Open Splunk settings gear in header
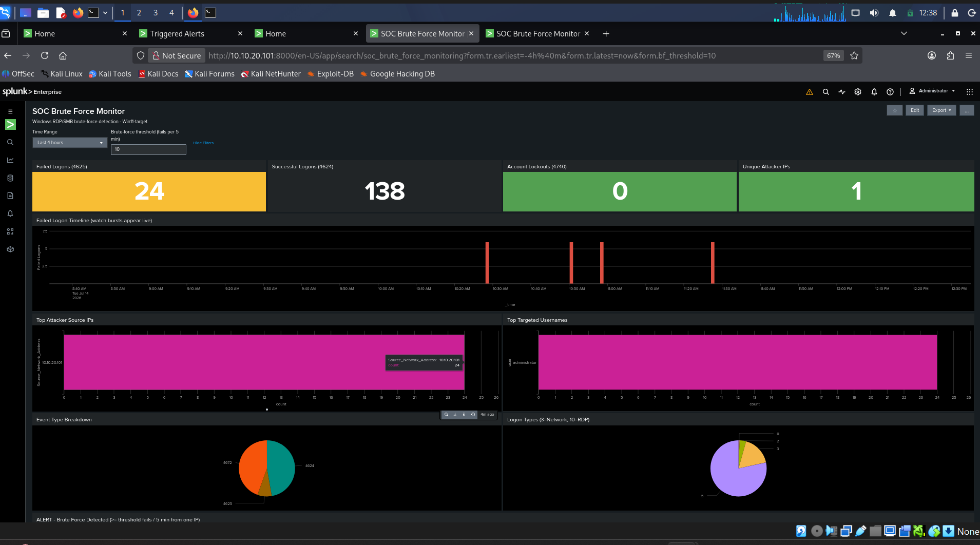Viewport: 980px width, 545px height. [858, 92]
